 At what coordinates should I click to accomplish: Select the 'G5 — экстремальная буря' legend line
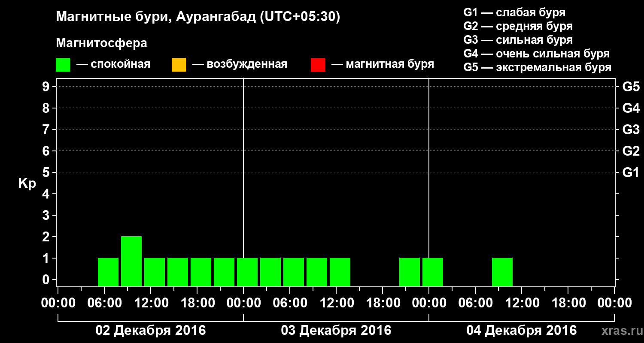coord(537,67)
